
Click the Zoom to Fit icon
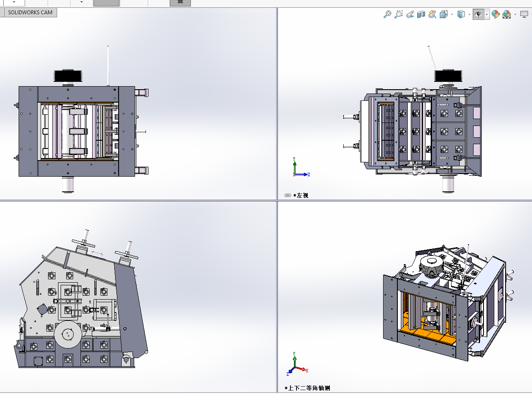click(x=387, y=14)
